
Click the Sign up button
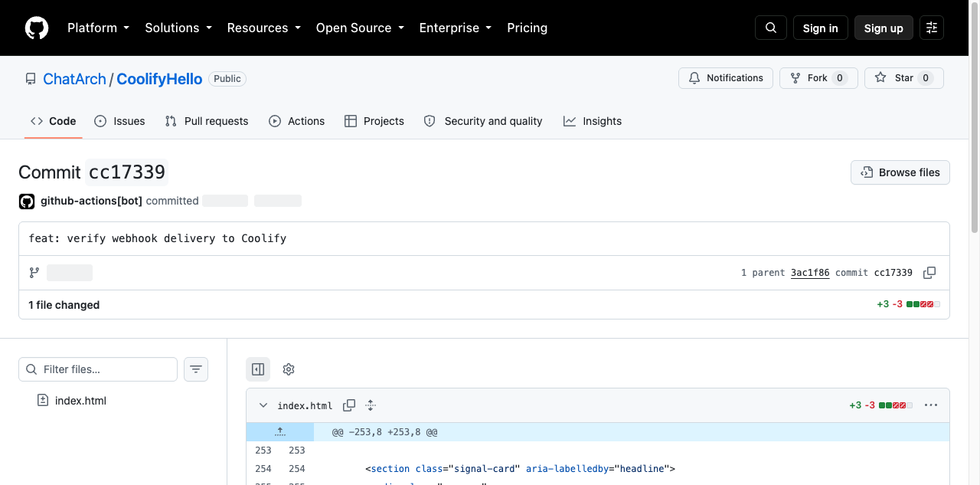(x=884, y=28)
